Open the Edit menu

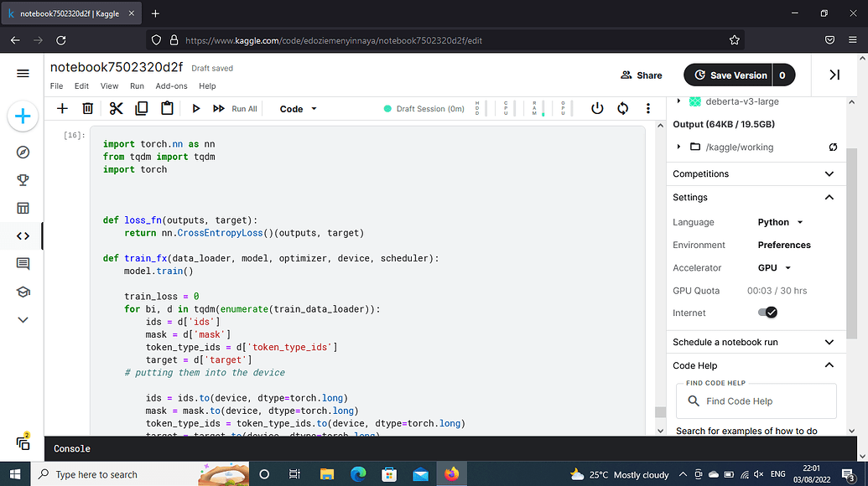click(81, 85)
